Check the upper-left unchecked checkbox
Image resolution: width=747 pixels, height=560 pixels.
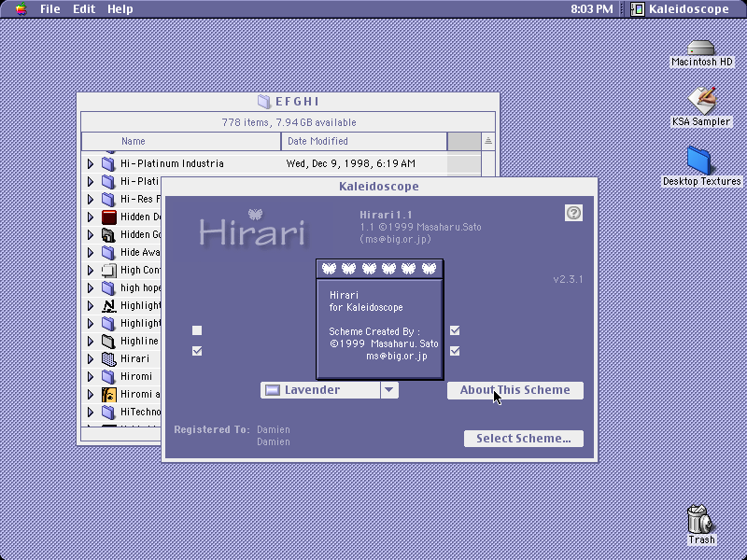(197, 330)
